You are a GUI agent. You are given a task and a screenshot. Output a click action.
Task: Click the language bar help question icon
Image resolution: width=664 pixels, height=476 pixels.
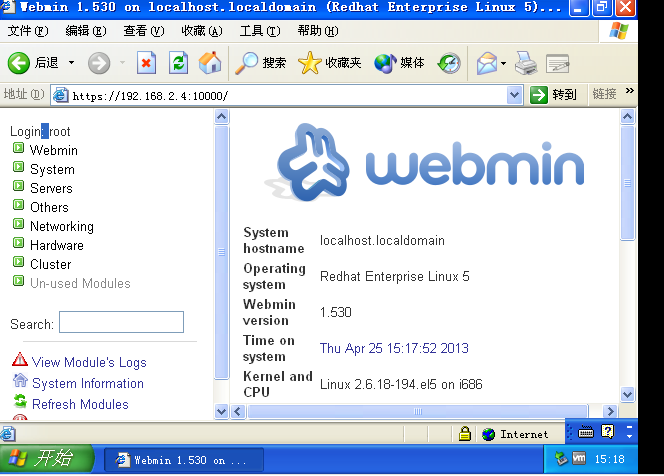[608, 432]
